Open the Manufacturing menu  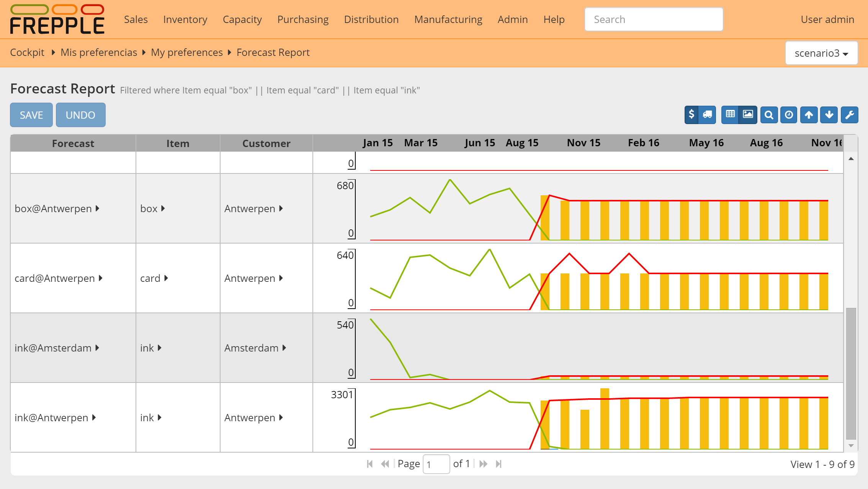pos(448,20)
